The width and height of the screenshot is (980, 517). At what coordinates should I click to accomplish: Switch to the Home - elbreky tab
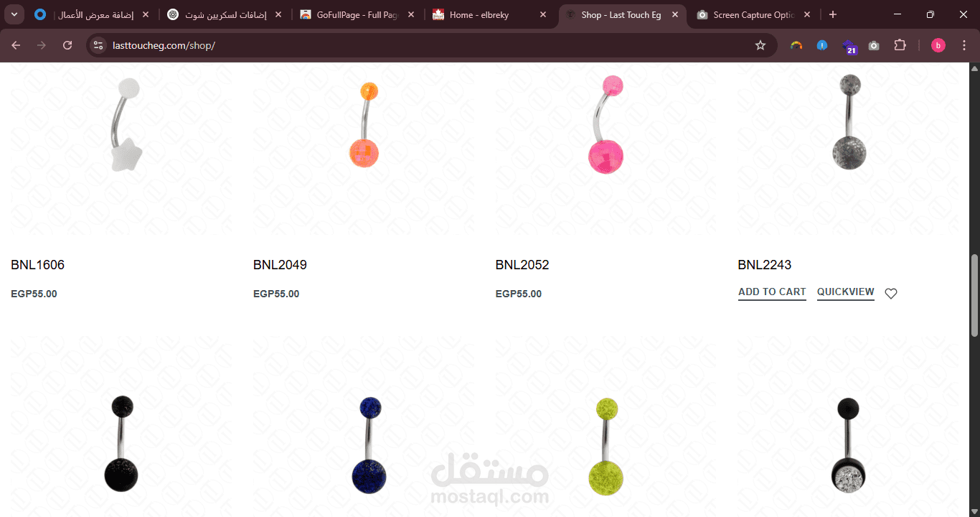pos(480,14)
